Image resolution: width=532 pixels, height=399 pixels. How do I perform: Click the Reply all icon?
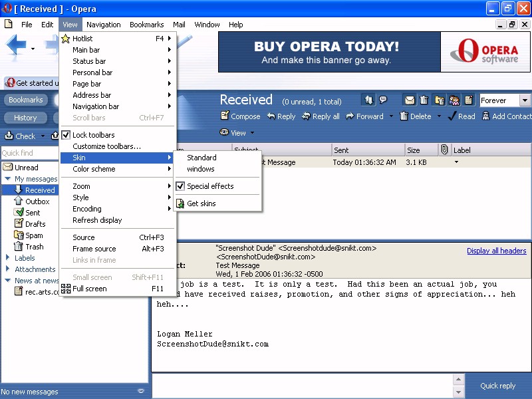tap(306, 116)
